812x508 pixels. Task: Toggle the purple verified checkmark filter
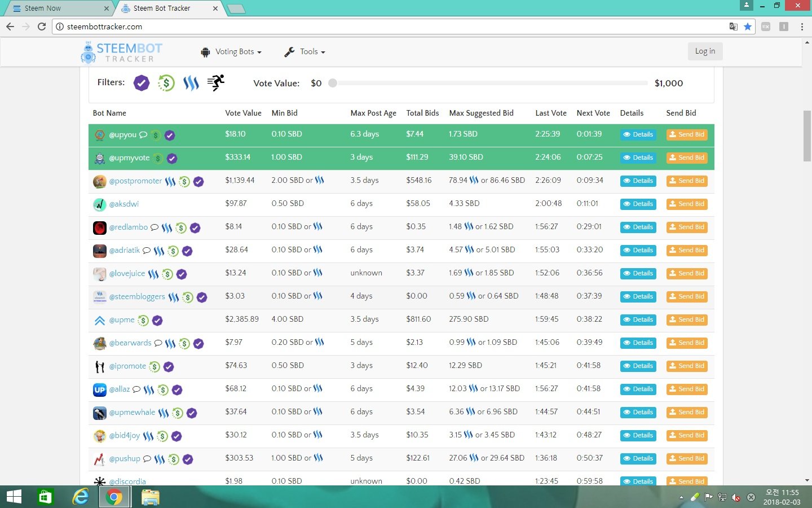[142, 83]
